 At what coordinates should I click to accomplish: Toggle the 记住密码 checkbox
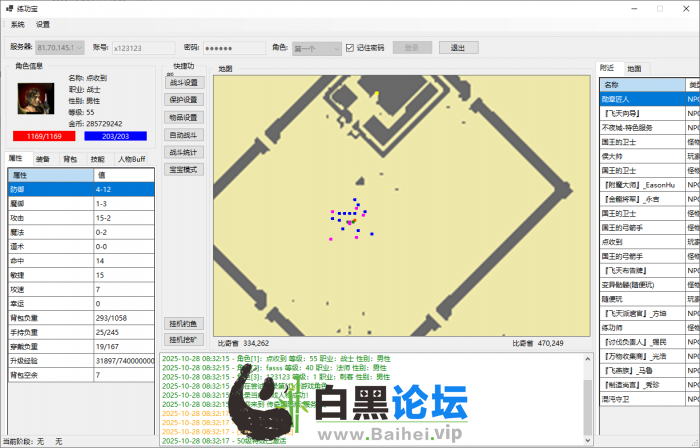[350, 47]
